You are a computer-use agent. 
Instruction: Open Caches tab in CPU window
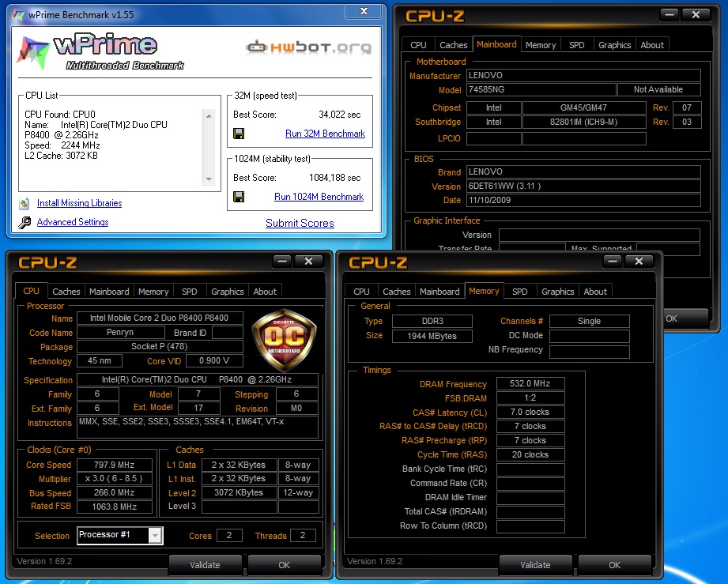(x=66, y=292)
